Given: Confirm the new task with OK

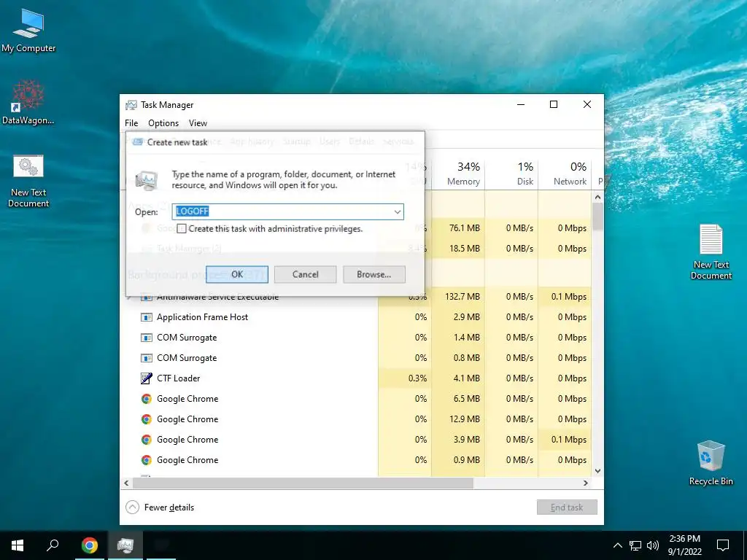Looking at the screenshot, I should (237, 274).
